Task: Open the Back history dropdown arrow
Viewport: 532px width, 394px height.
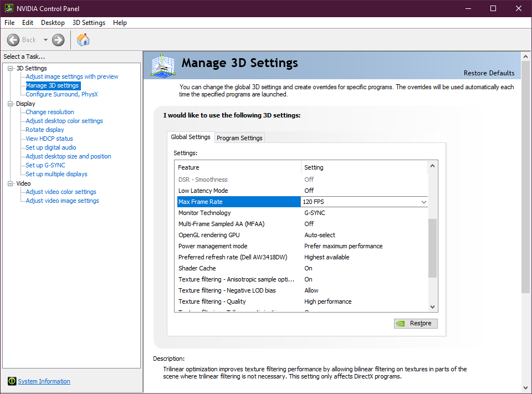Action: [45, 40]
